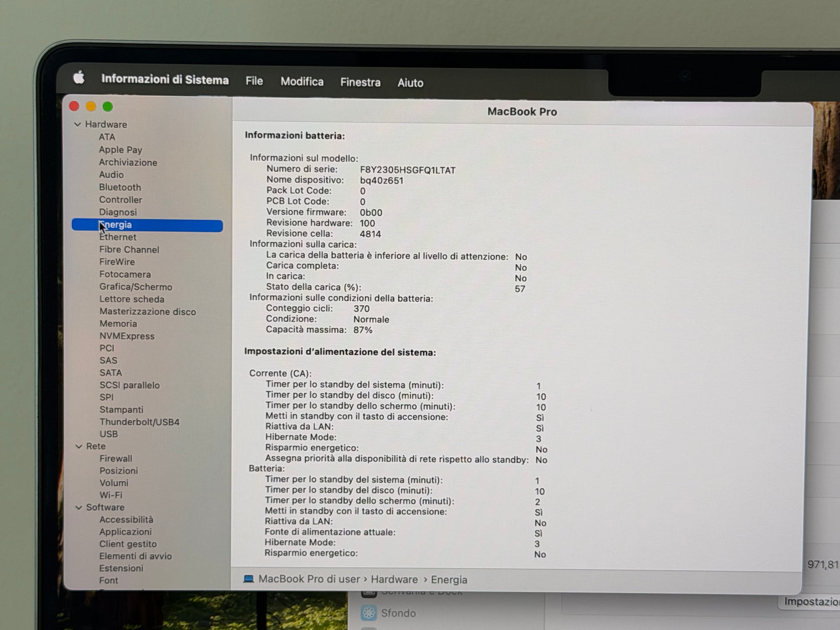This screenshot has height=630, width=840.
Task: Select Diagnosi in the sidebar
Action: coord(118,213)
